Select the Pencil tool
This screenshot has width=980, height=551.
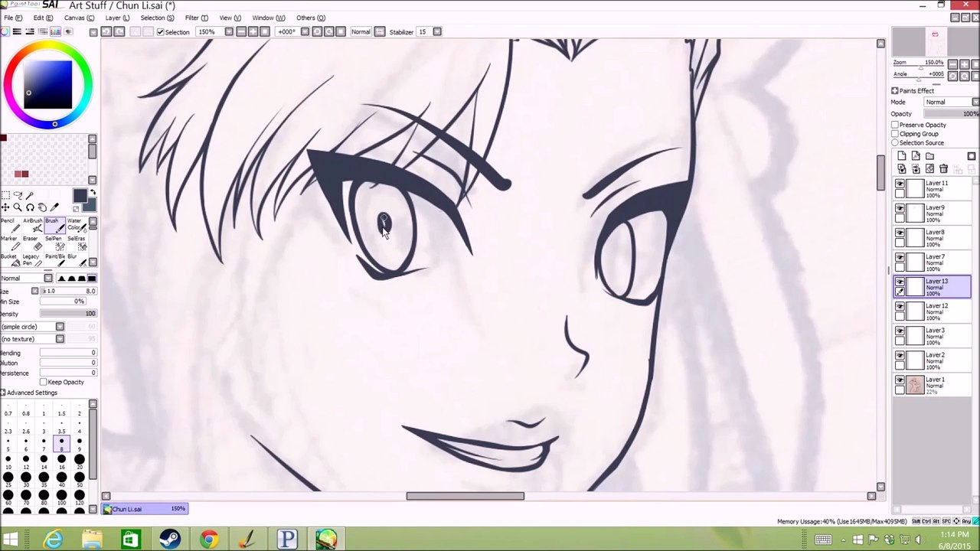point(11,226)
